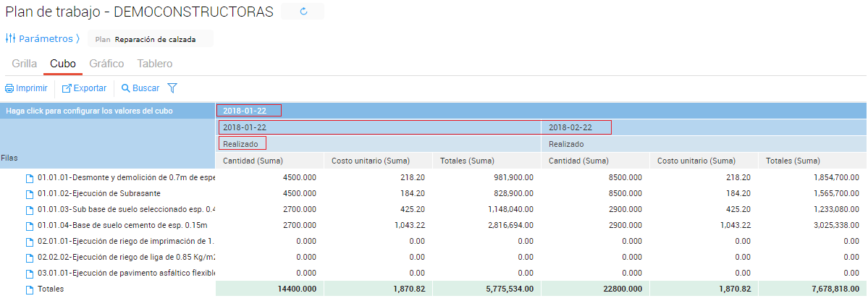Click the Buscar magnifier icon
The width and height of the screenshot is (868, 301).
click(x=125, y=88)
